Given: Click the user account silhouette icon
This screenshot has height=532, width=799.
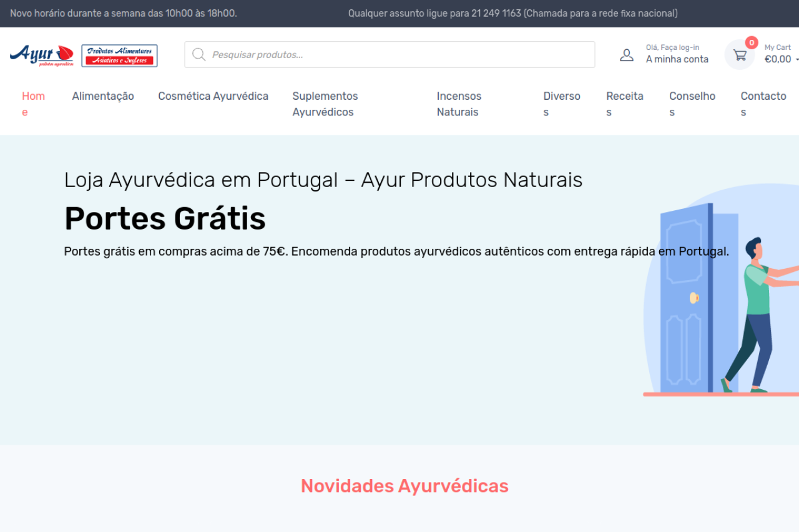Looking at the screenshot, I should coord(626,55).
